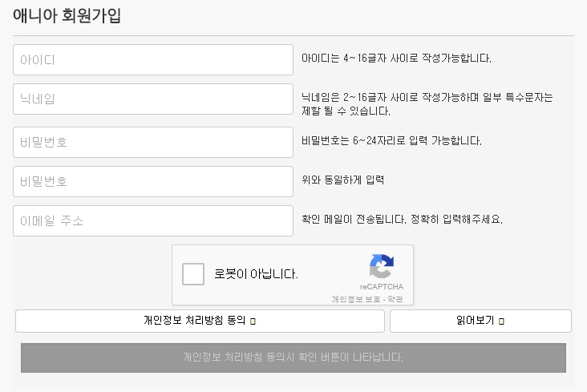Click the gray 확인 버튼 notice bar
The height and width of the screenshot is (392, 587).
tap(293, 358)
